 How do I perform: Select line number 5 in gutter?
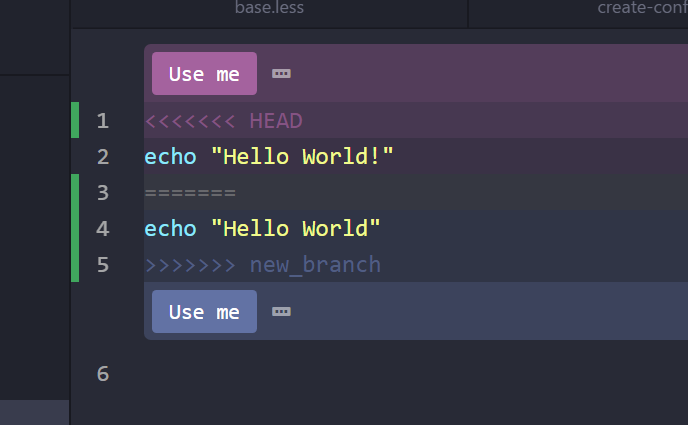(103, 264)
